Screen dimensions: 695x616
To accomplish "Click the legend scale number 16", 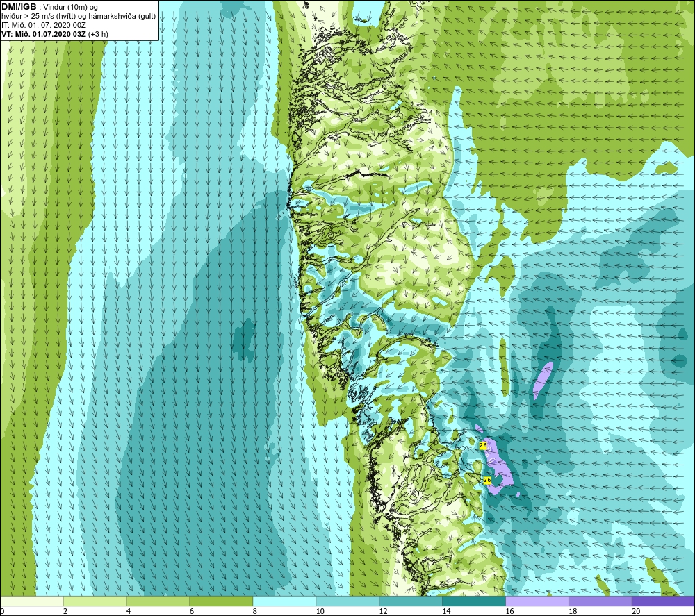I will click(x=509, y=612).
